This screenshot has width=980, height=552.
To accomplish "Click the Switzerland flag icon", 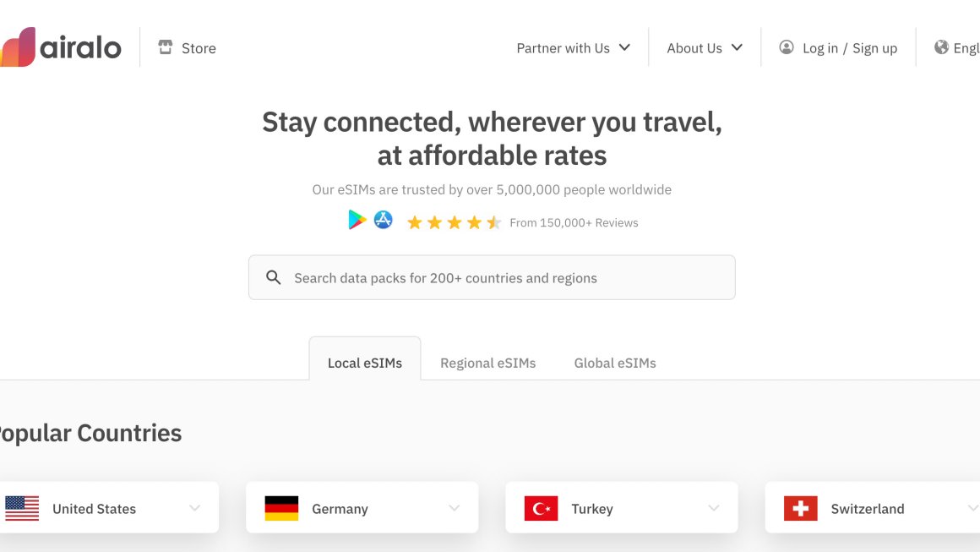I will click(x=800, y=508).
